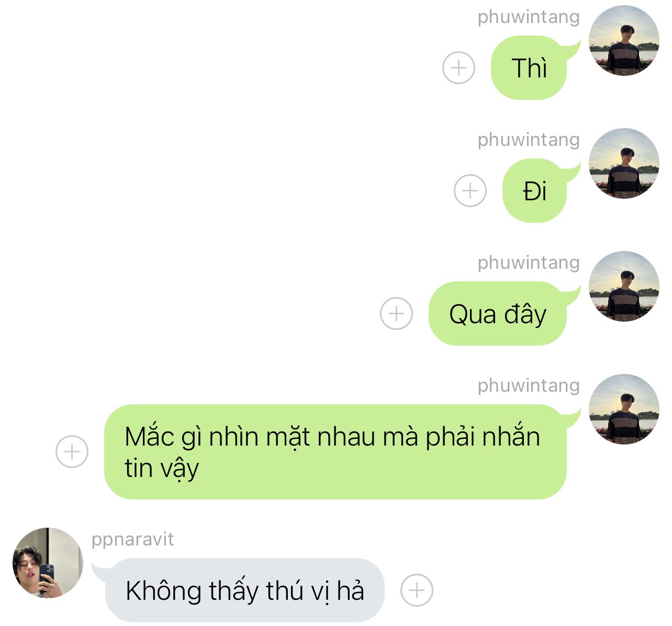Tap the plus icon beside the "Qua đây" message

[396, 314]
